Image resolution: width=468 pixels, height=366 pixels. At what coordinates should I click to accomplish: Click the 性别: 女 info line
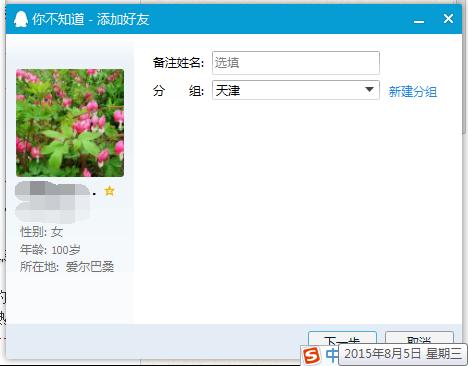(41, 232)
